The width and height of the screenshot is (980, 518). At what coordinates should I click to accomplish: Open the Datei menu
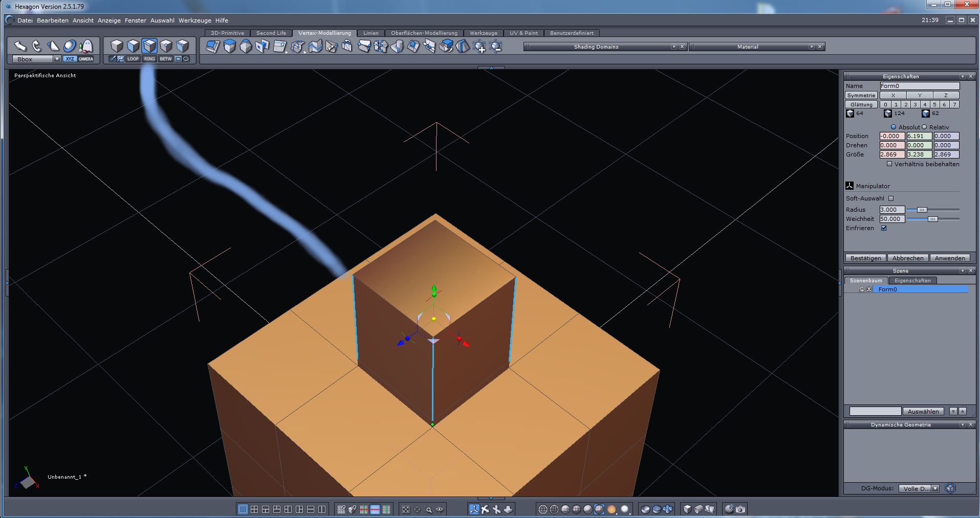click(25, 20)
